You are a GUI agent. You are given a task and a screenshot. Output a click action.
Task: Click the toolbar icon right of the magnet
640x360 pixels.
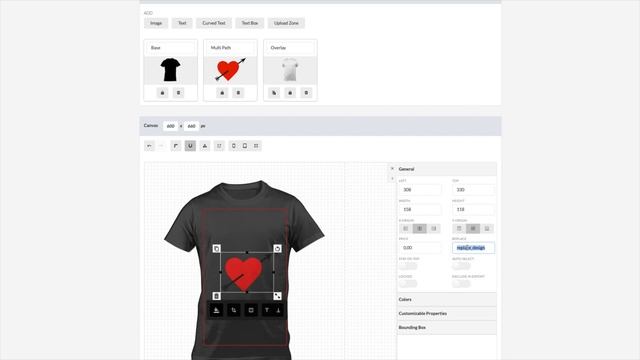pyautogui.click(x=205, y=146)
